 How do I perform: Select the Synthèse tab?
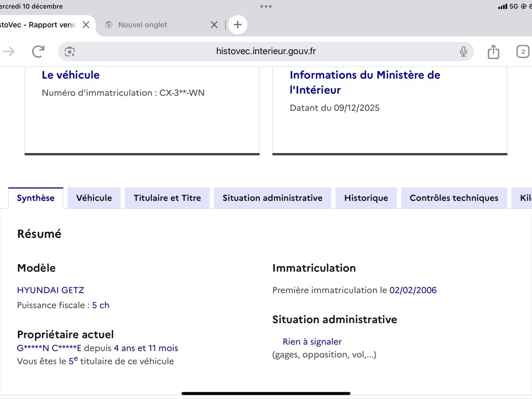pos(35,198)
